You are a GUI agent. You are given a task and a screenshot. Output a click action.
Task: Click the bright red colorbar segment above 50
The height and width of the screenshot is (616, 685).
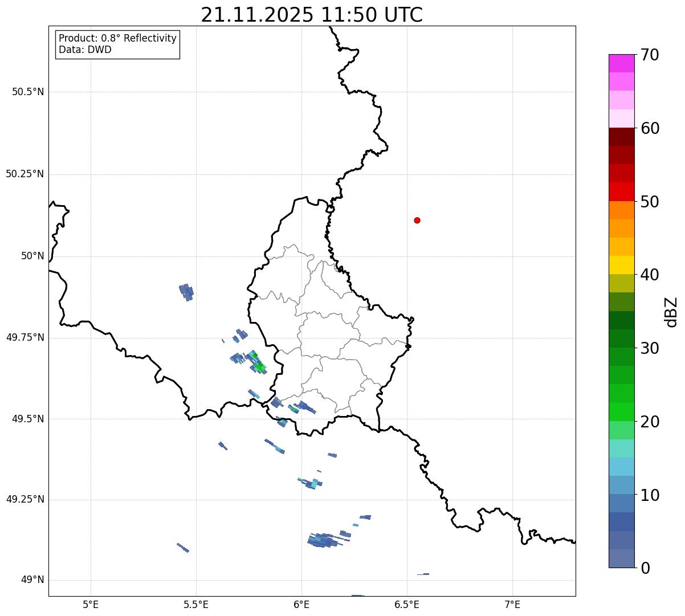point(622,192)
